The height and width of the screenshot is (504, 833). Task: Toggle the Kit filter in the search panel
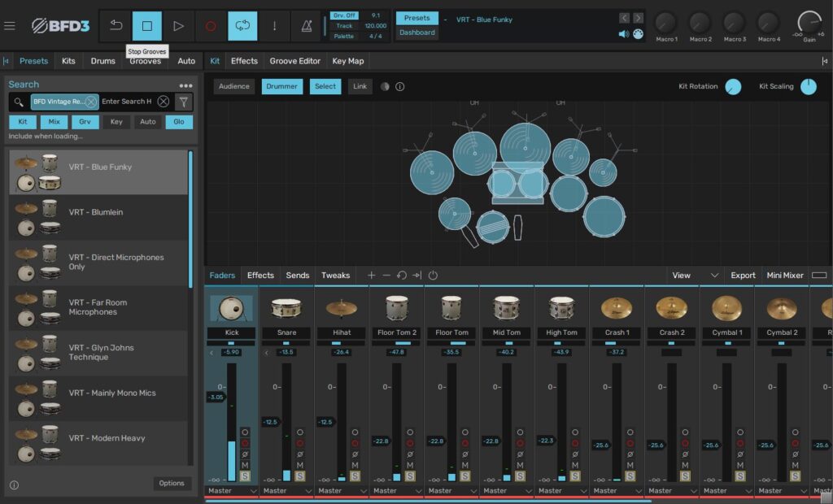tap(23, 122)
